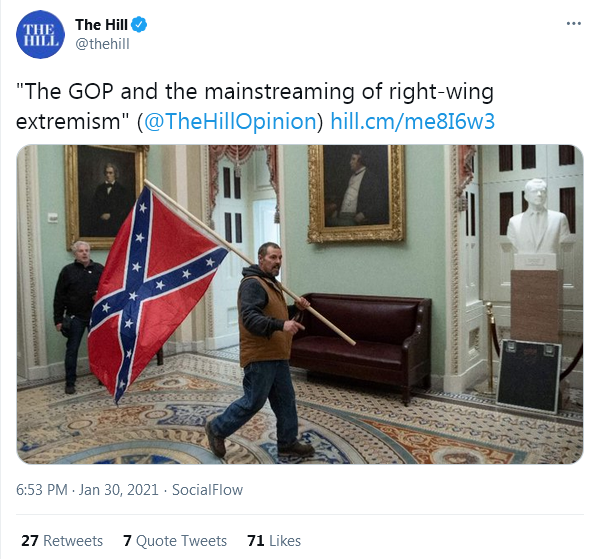Open the 6:53 PM timestamp link
Image resolution: width=598 pixels, height=559 pixels.
(x=42, y=490)
